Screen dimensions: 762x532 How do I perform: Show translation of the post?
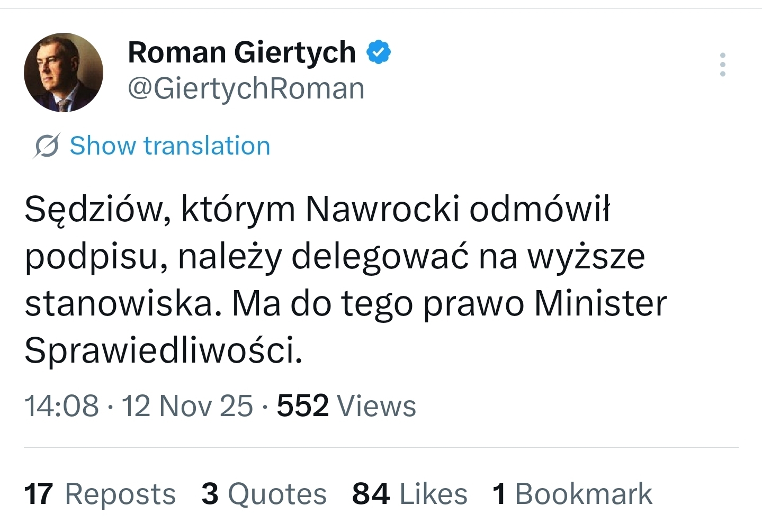[169, 146]
